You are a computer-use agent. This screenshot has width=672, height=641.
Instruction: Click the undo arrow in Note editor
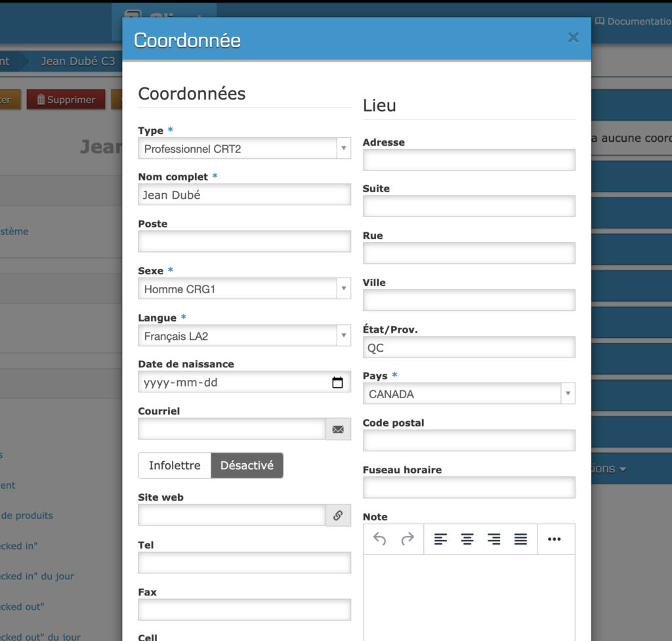point(380,539)
